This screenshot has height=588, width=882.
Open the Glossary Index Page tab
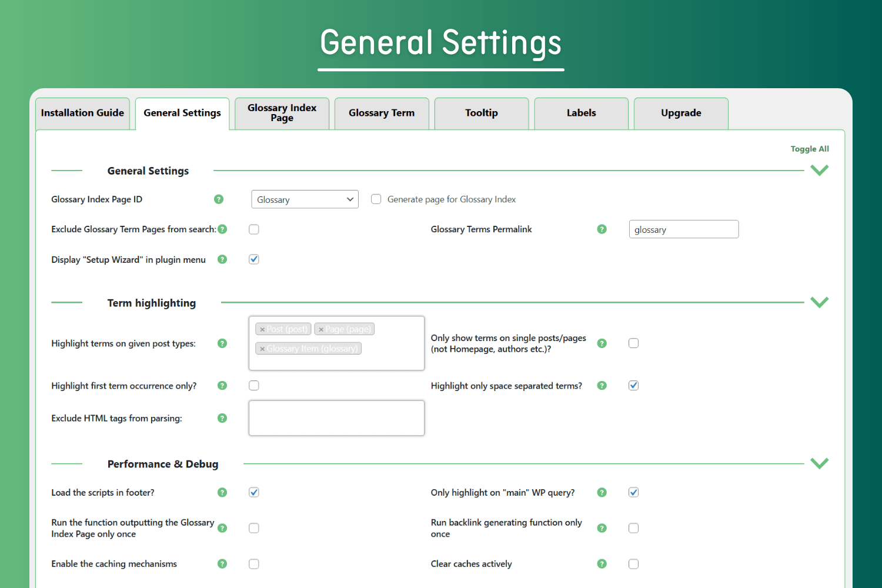pos(282,113)
